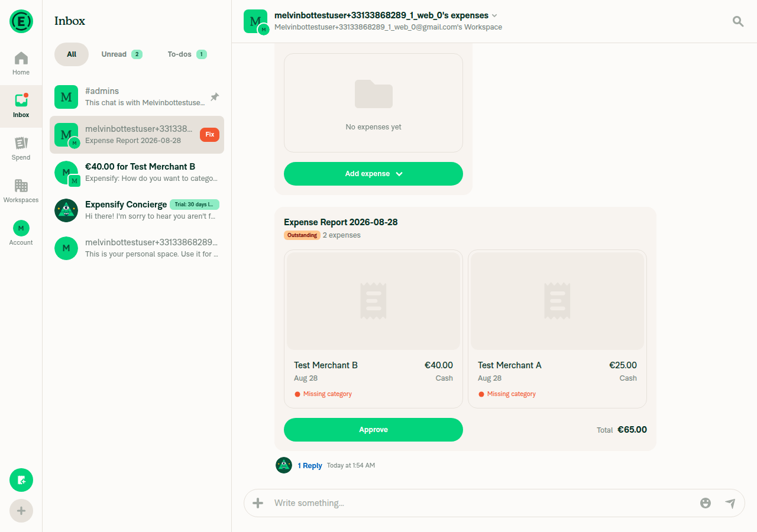Click the No expenses yet text
757x532 pixels.
[x=373, y=127]
